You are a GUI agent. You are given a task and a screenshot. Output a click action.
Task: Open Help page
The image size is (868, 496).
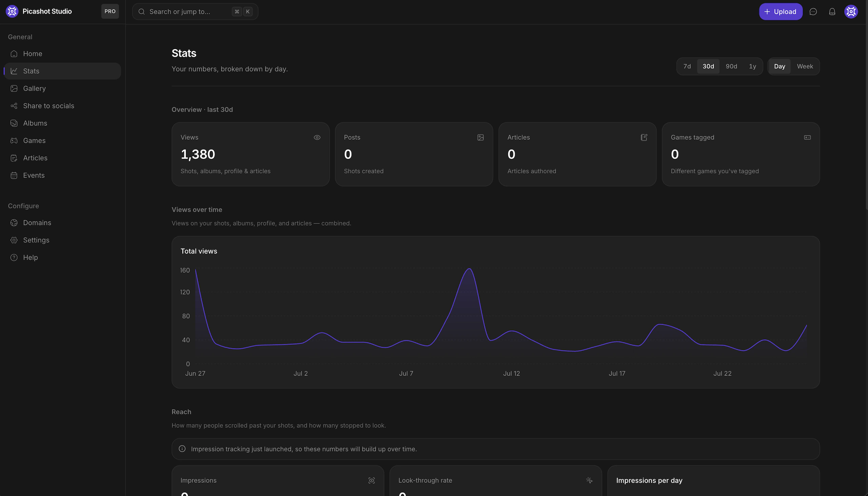coord(62,257)
